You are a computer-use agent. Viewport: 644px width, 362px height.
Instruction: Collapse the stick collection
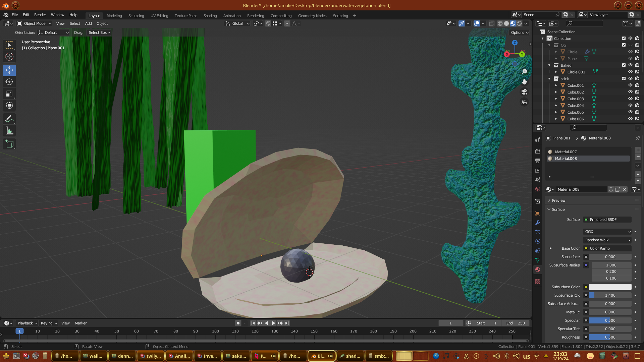pyautogui.click(x=549, y=79)
